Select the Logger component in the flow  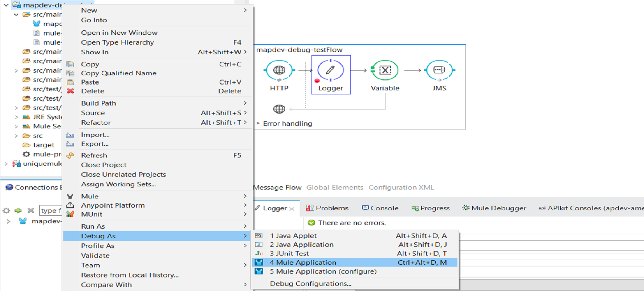coord(330,70)
